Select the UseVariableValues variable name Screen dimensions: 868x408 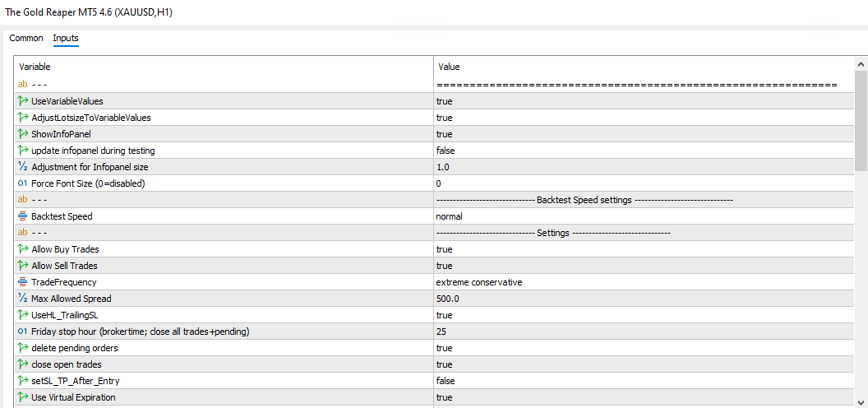(x=67, y=101)
